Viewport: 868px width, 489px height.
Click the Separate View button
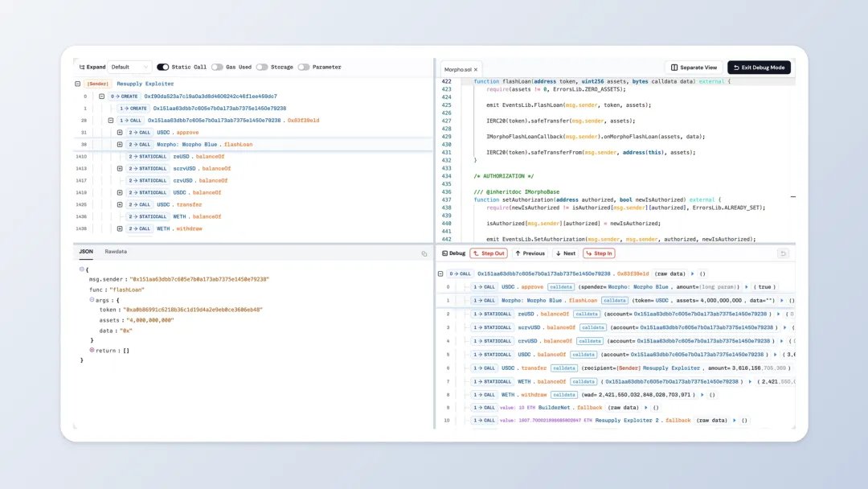694,68
